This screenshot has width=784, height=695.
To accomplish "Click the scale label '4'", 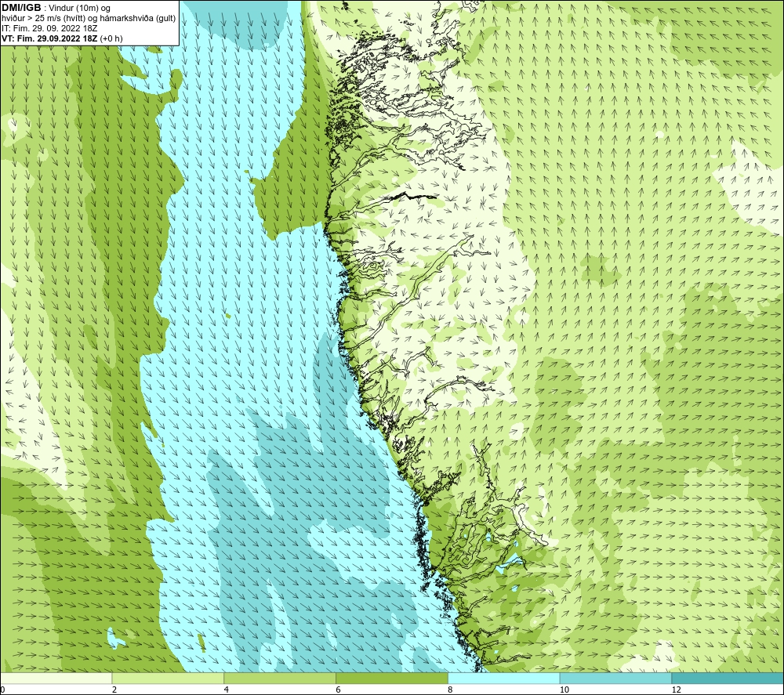I will pos(227,690).
